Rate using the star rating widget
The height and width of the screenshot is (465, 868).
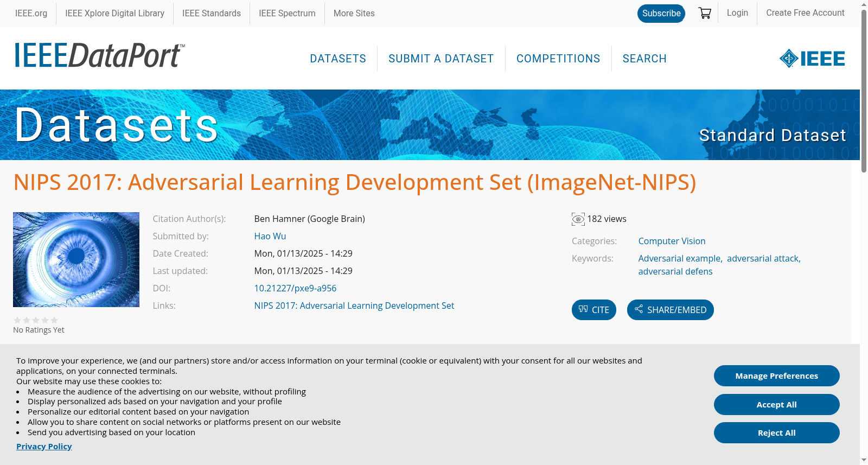tap(36, 320)
